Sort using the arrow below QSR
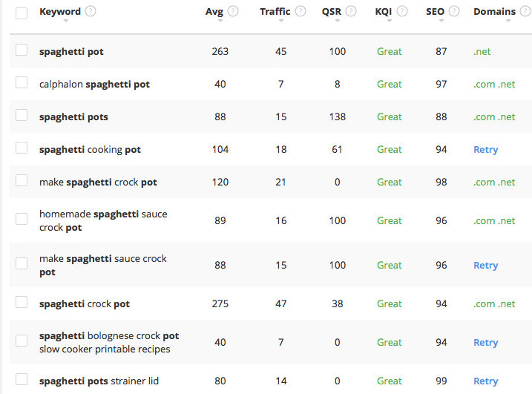 point(338,21)
